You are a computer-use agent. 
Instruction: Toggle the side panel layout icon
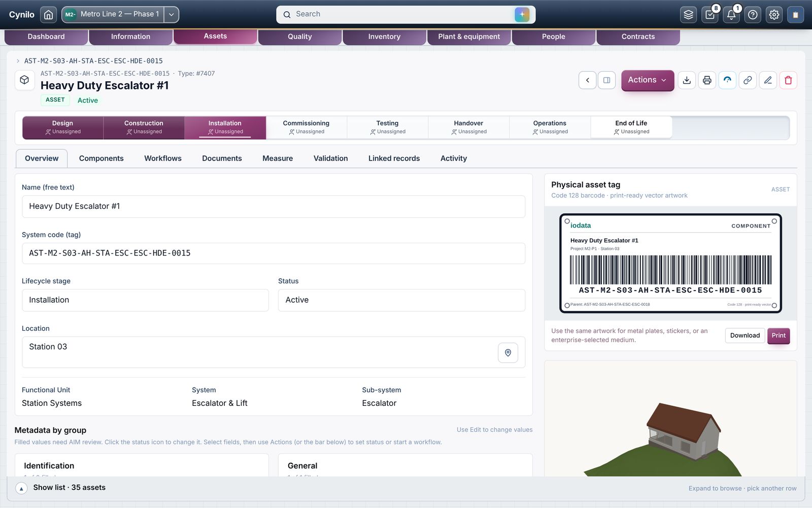[606, 80]
